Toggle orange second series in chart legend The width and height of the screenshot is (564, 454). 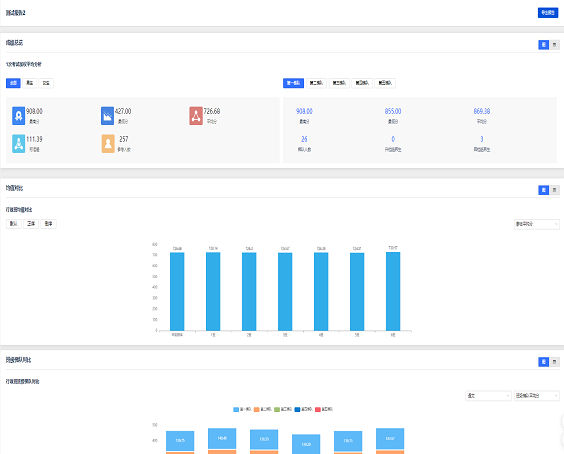(x=263, y=409)
